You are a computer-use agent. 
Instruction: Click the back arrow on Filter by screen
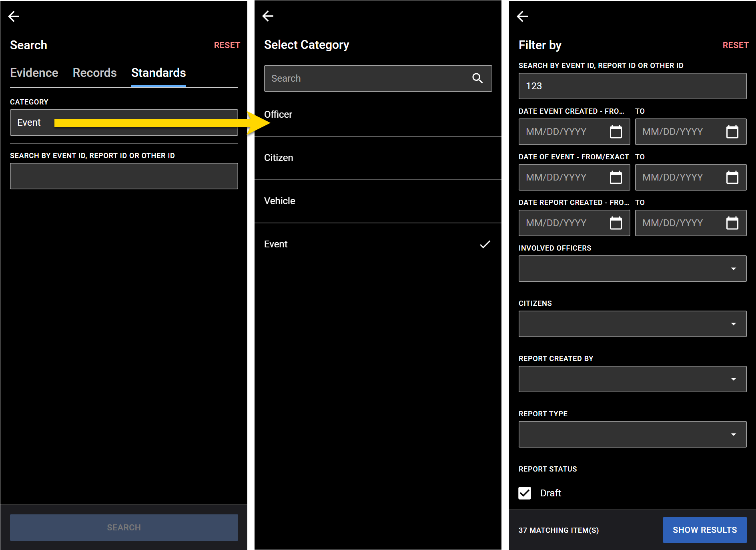tap(522, 16)
